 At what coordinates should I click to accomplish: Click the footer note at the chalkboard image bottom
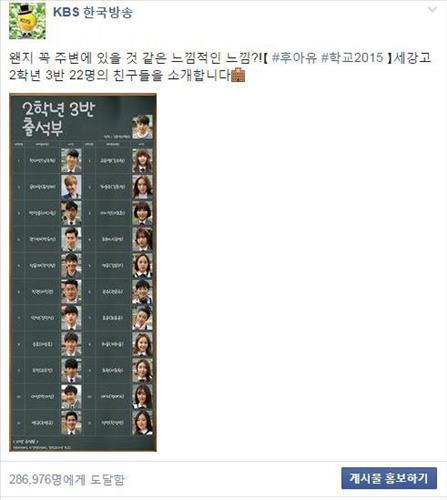pyautogui.click(x=41, y=444)
